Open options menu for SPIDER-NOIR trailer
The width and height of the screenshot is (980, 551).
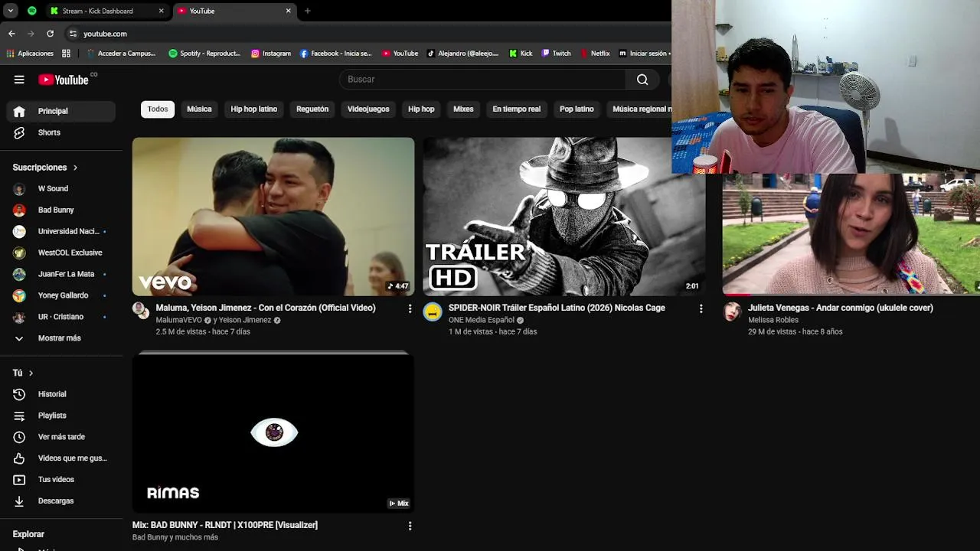click(701, 308)
